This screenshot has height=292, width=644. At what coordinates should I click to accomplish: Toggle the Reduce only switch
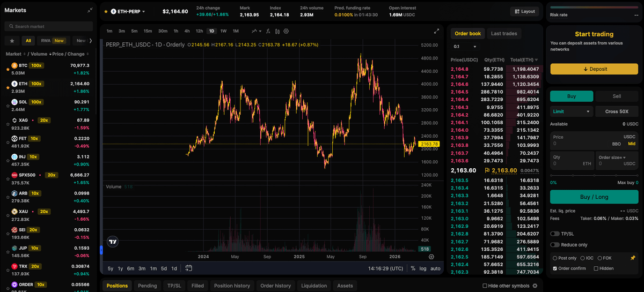(x=555, y=245)
